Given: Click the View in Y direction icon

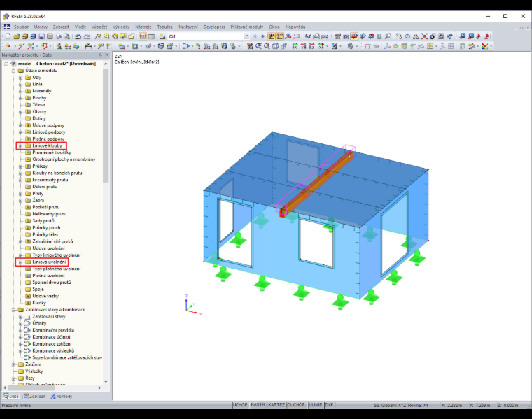Looking at the screenshot, I should click(x=303, y=46).
